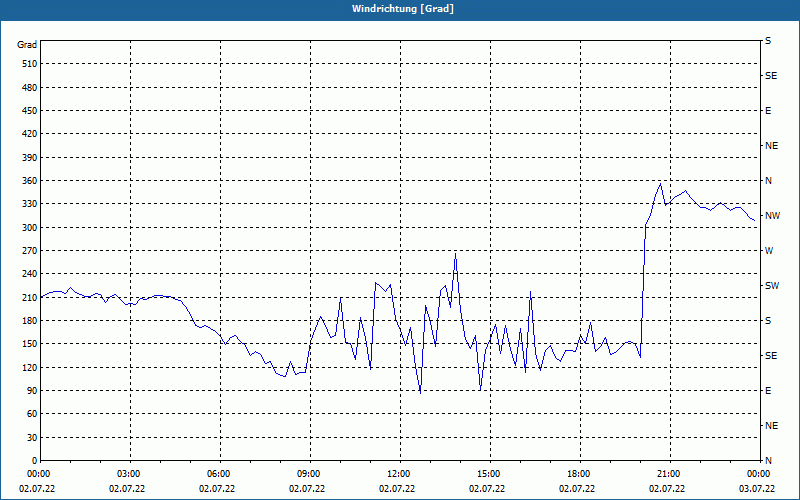Pick the 360 y-axis tick label
The image size is (800, 500).
pyautogui.click(x=29, y=181)
